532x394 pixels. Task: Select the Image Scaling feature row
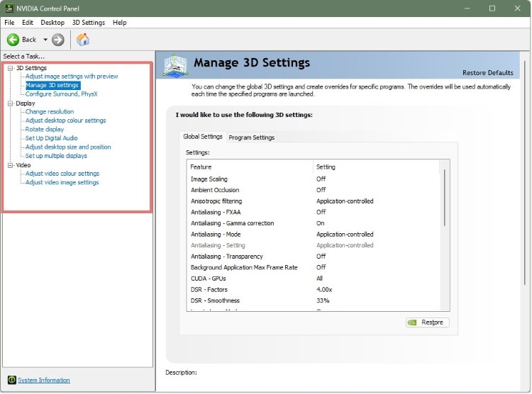(314, 179)
